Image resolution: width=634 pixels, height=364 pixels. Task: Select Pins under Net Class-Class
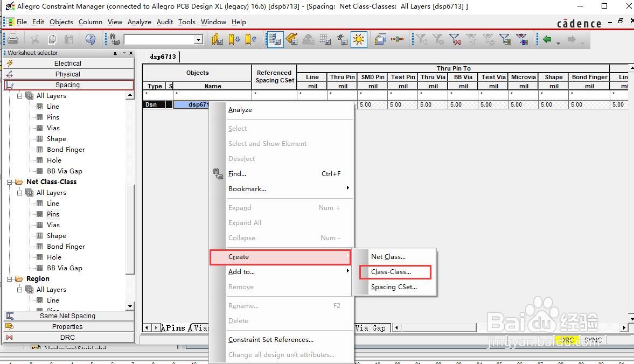click(x=53, y=214)
